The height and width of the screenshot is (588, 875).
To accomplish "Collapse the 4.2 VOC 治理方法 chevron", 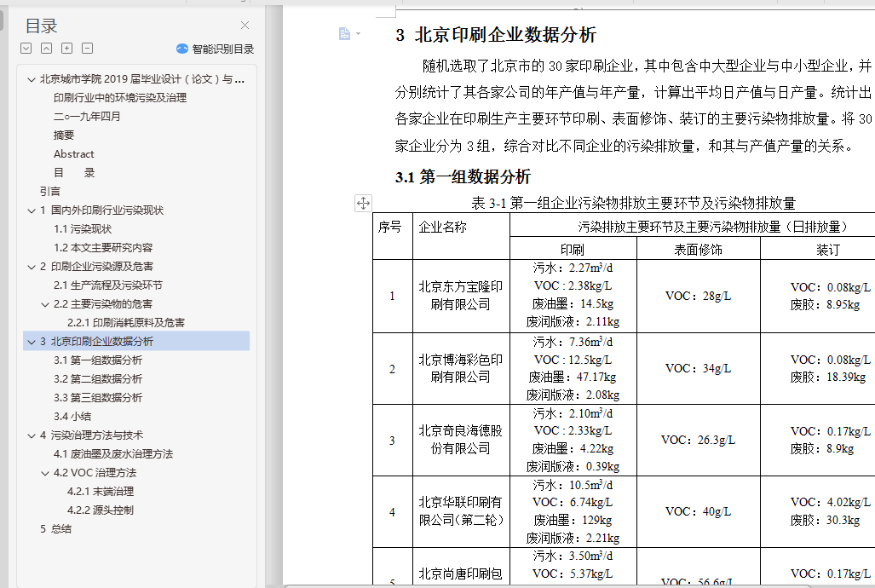I will click(x=45, y=474).
